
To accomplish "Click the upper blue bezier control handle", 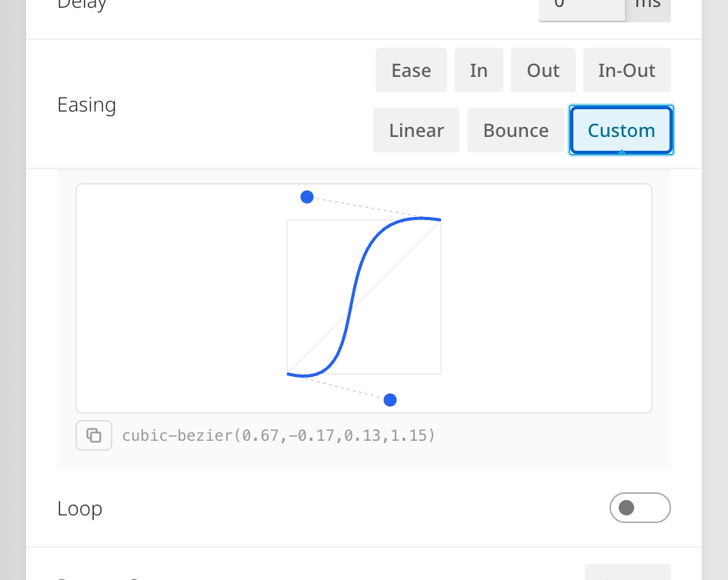I will click(307, 197).
